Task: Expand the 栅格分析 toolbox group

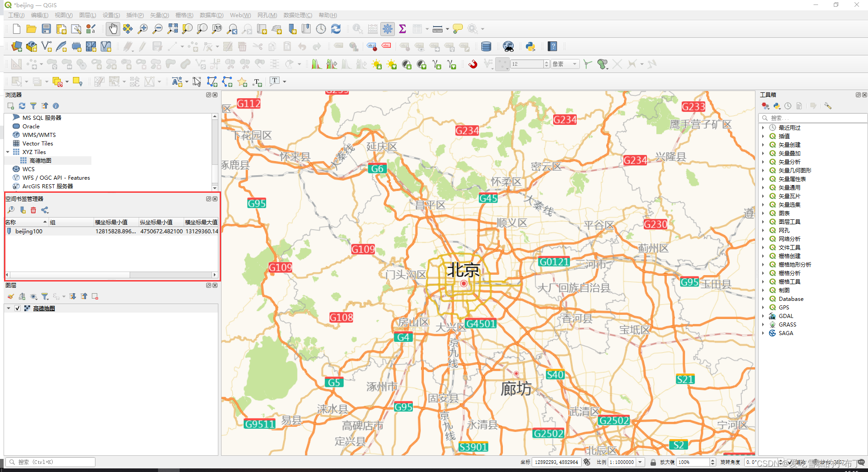Action: point(763,273)
